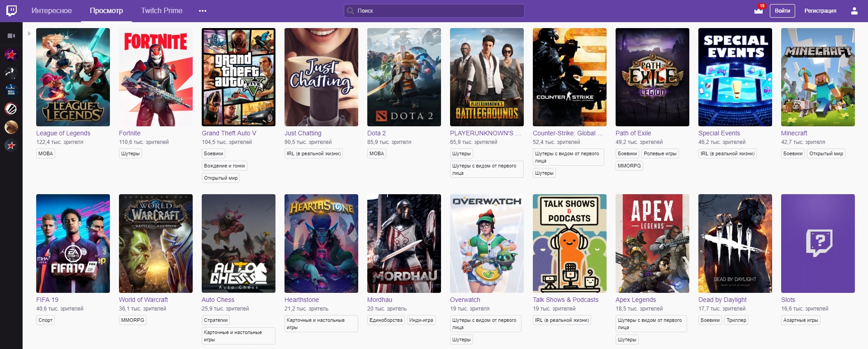Select Открытый мир tag under Minecraft
The height and width of the screenshot is (349, 868).
[826, 153]
